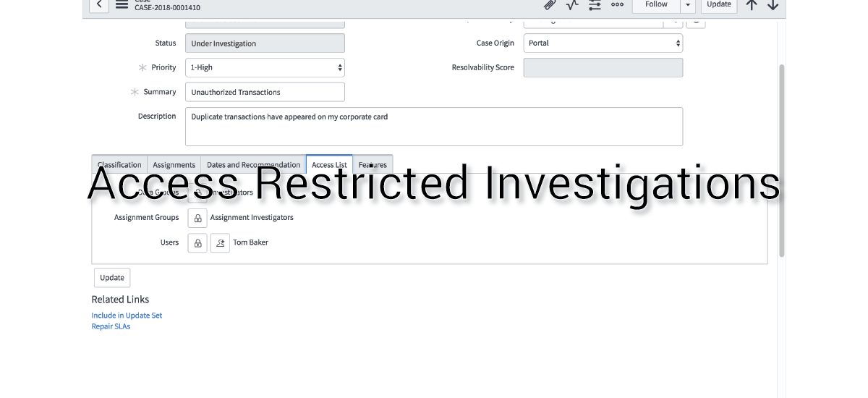868x398 pixels.
Task: Click into the Summary field
Action: pyautogui.click(x=265, y=92)
